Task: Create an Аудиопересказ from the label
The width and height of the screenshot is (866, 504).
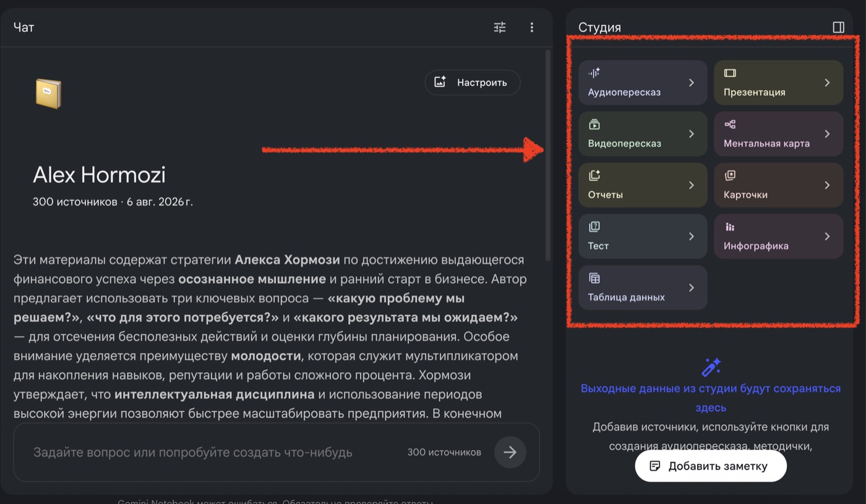Action: pos(624,92)
